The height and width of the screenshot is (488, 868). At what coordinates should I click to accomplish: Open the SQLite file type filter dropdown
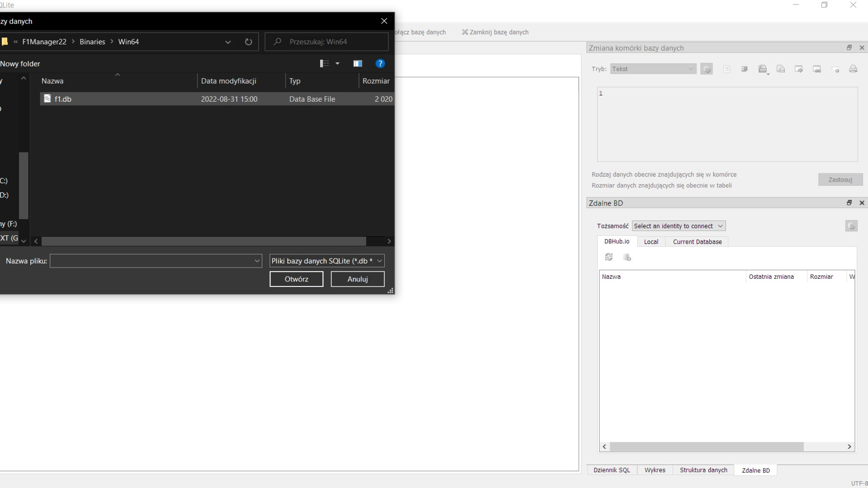click(326, 261)
